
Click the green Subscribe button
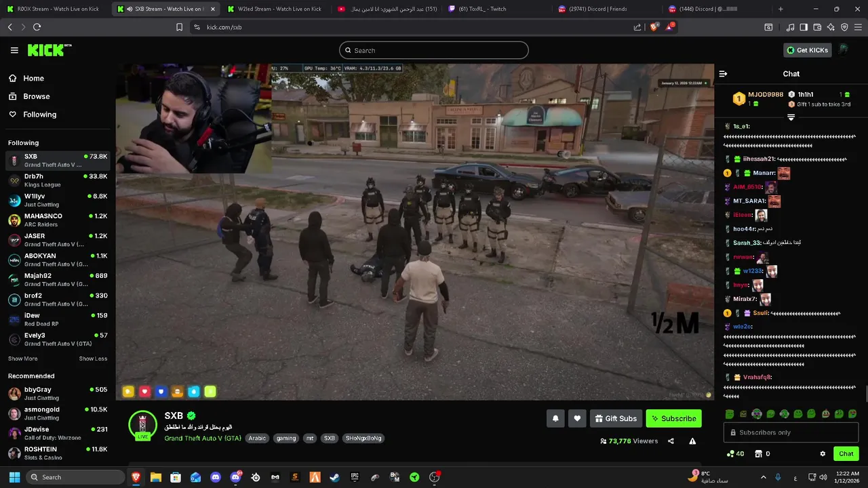coord(673,419)
